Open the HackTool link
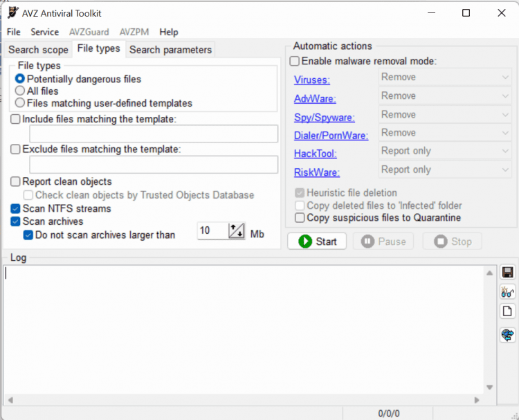 point(315,154)
